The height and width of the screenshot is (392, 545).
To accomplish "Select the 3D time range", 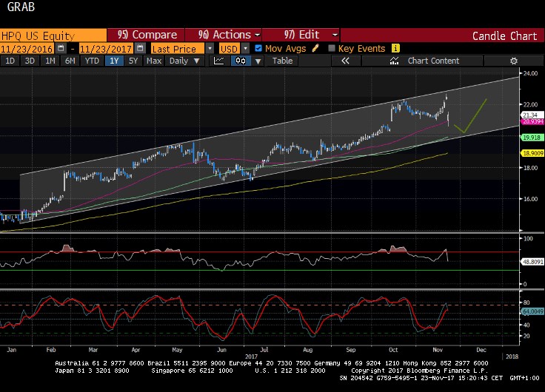I will pyautogui.click(x=30, y=61).
